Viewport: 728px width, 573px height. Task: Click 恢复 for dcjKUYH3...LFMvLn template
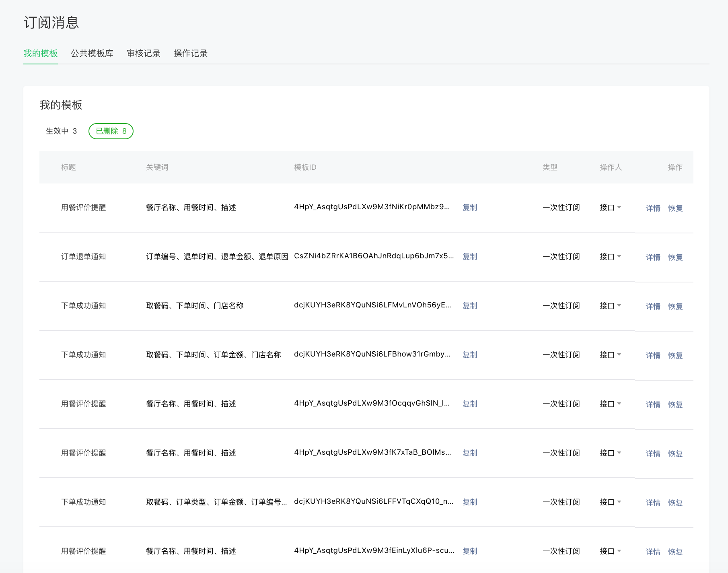click(x=676, y=307)
